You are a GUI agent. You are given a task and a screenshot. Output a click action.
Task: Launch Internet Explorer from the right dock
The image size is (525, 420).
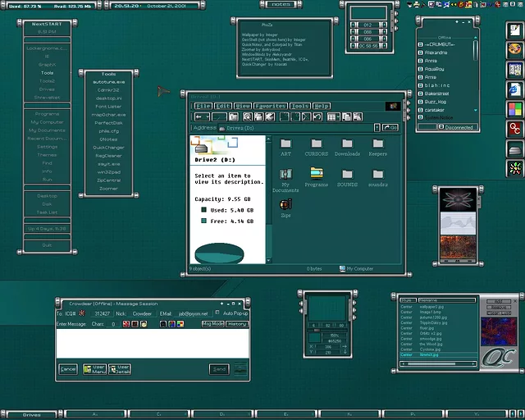pos(515,89)
